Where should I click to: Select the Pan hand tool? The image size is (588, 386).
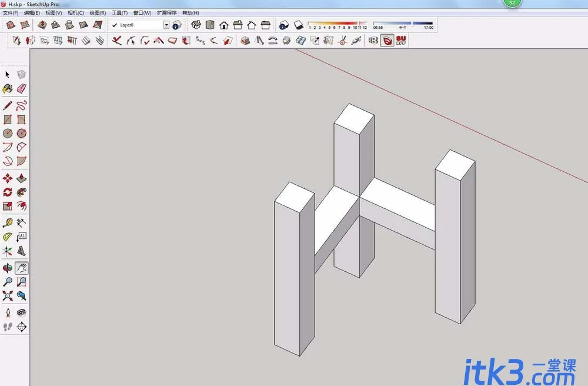[x=21, y=268]
